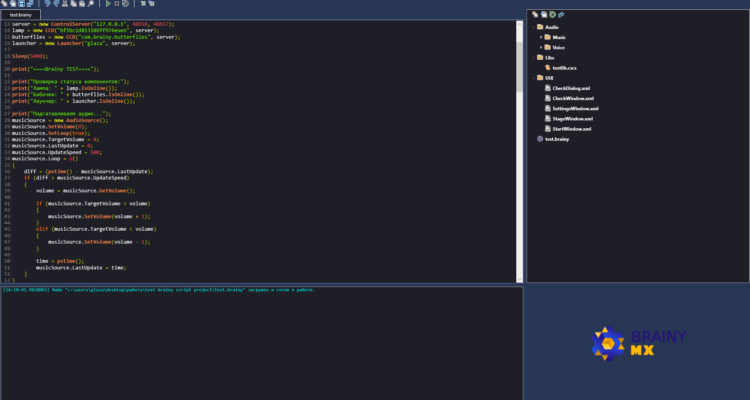Click the round icon right of Stop
This screenshot has height=400, width=750.
pyautogui.click(x=125, y=3)
